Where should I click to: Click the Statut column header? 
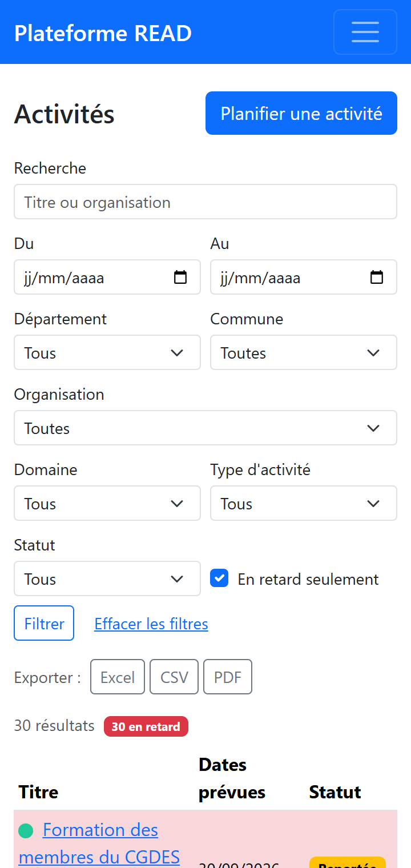tap(335, 792)
